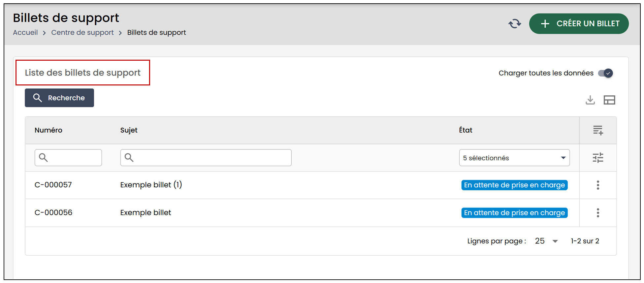Click the Créer un billet button
This screenshot has width=644, height=283.
point(579,24)
